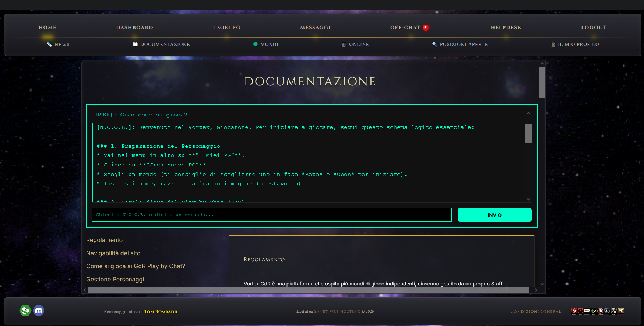The width and height of the screenshot is (644, 326).
Task: Click the AI content badge
Action: (607, 311)
